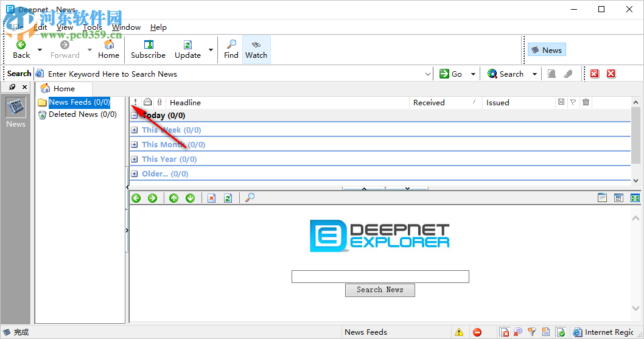Go to next item with green down arrow
The width and height of the screenshot is (644, 339).
pos(190,198)
